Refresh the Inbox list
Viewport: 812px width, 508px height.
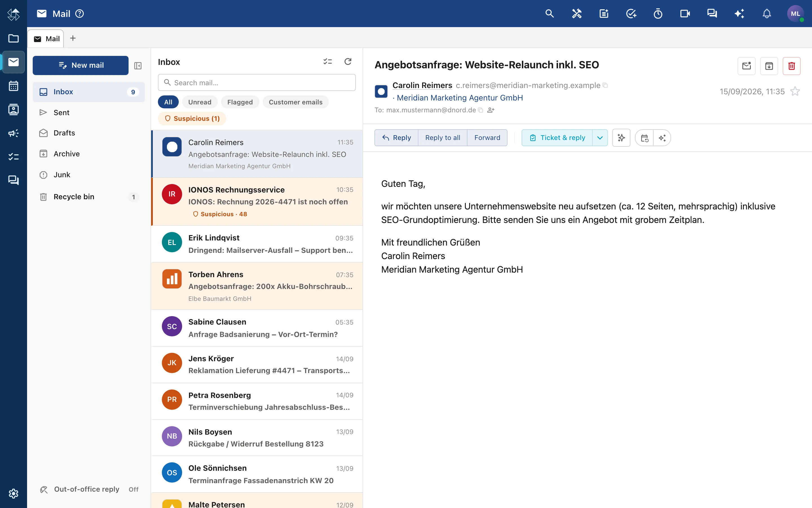348,62
